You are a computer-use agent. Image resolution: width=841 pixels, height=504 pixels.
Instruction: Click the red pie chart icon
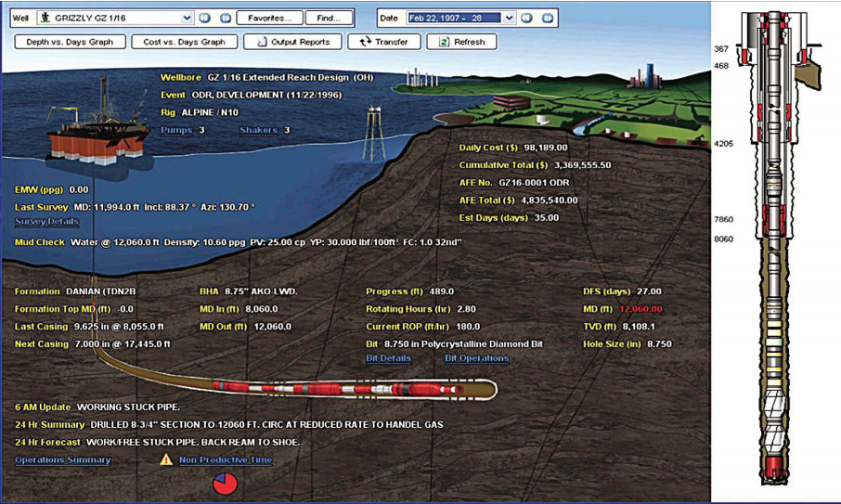pos(225,483)
